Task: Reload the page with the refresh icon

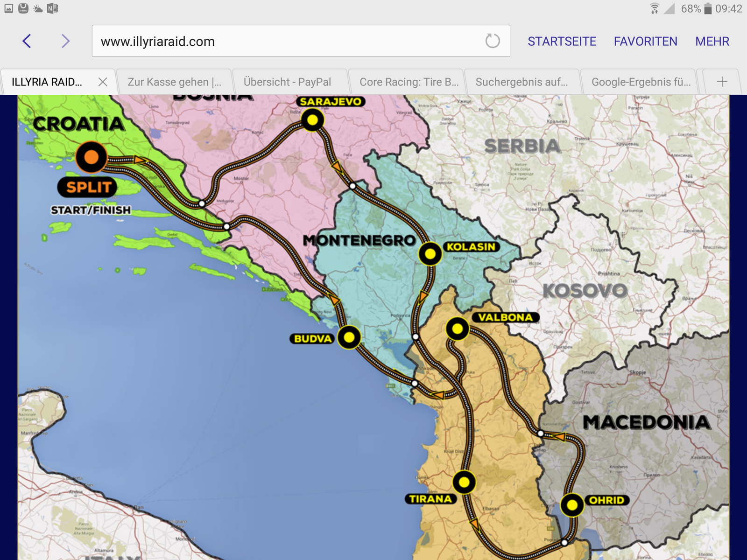Action: pos(492,41)
